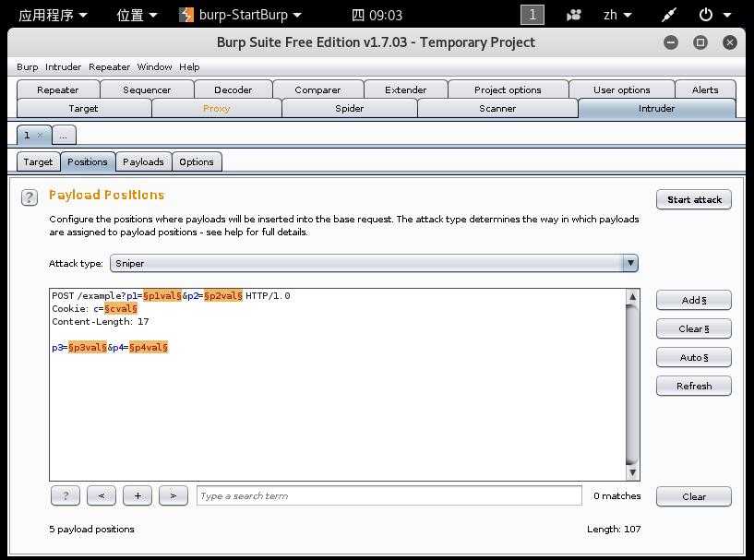Click the + search options button
The height and width of the screenshot is (560, 754).
pyautogui.click(x=138, y=495)
